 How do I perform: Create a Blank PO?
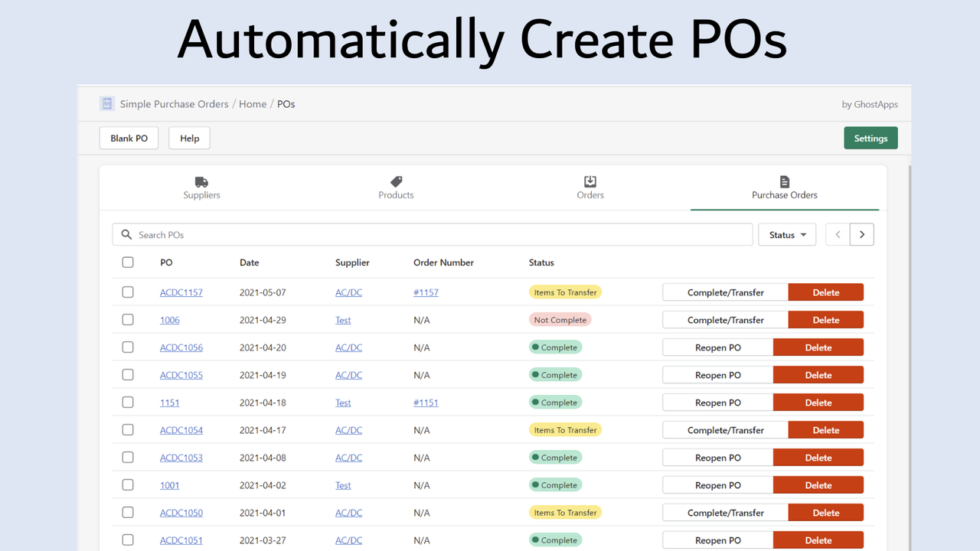click(129, 139)
